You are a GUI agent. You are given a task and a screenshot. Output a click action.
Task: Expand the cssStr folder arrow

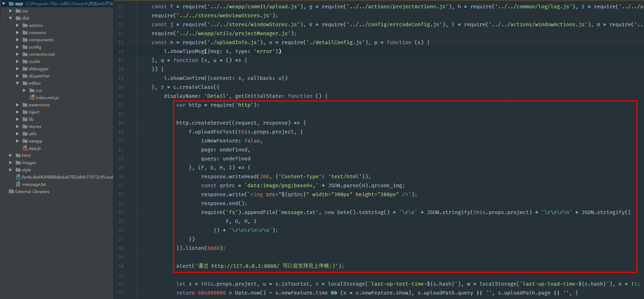[x=18, y=62]
